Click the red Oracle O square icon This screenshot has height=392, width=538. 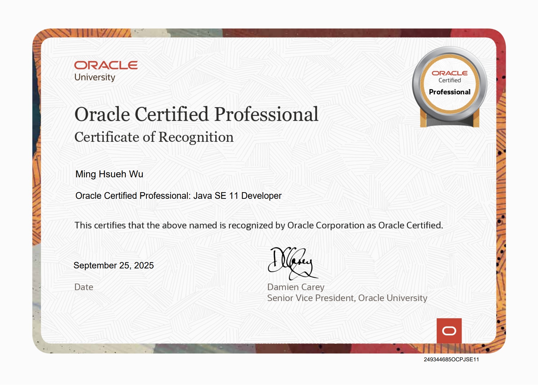click(449, 331)
